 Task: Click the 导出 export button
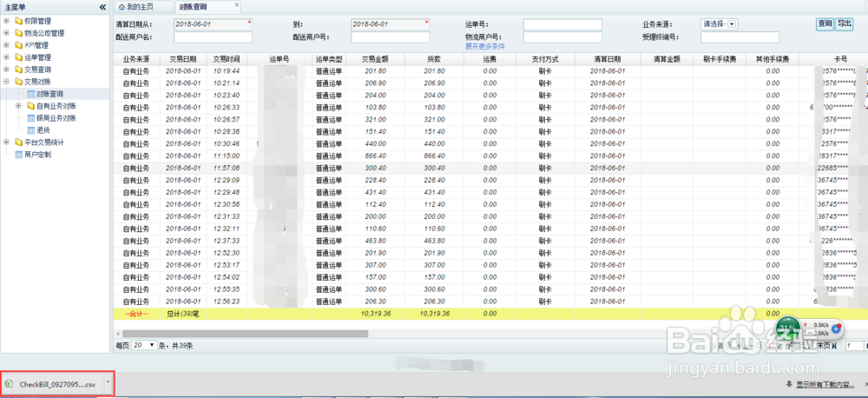(x=844, y=23)
